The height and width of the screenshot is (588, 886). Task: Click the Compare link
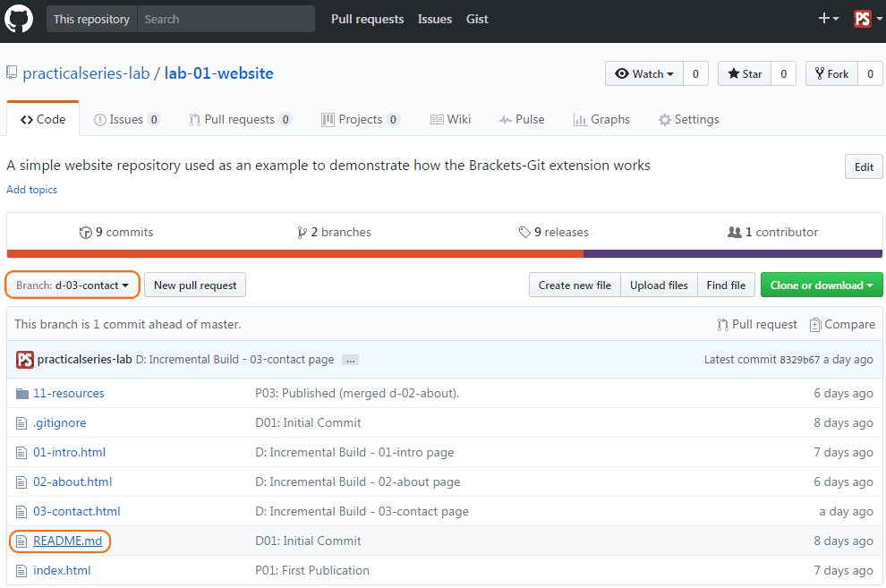(842, 324)
